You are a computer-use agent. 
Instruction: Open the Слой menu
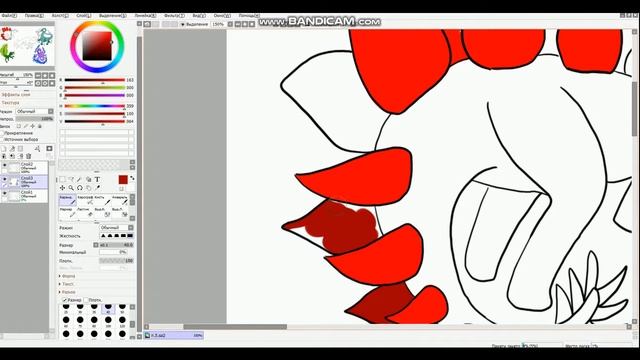[84, 16]
